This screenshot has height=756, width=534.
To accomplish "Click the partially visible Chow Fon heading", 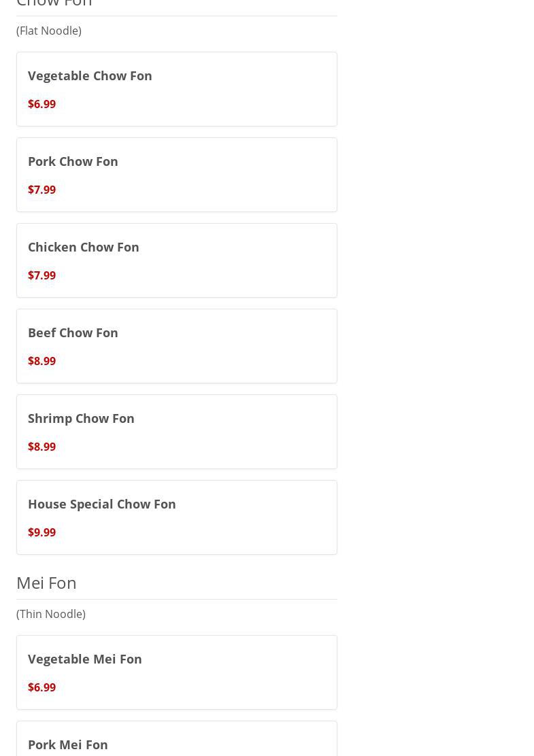I will (x=54, y=3).
